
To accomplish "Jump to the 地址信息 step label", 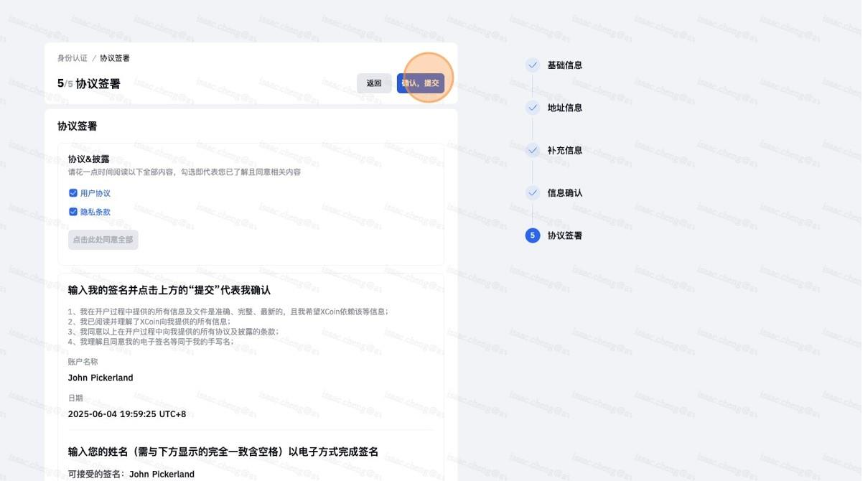I will click(x=564, y=107).
